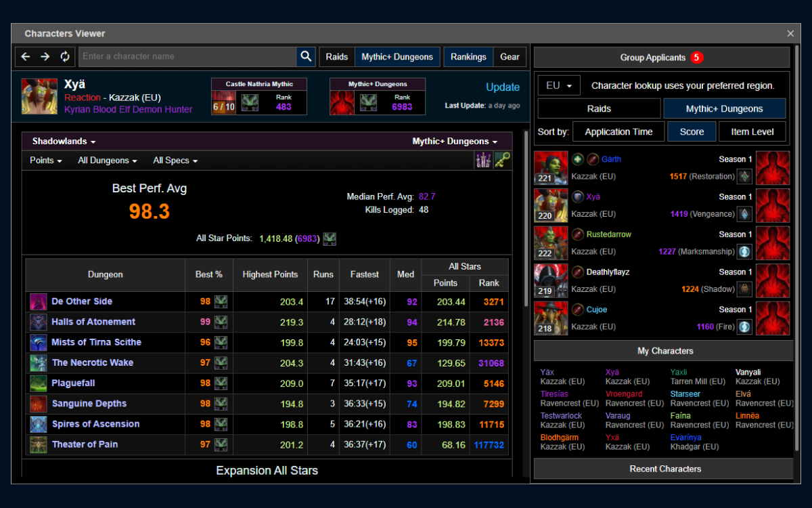This screenshot has height=508, width=812.
Task: Click the raid group icon beside the key
Action: (x=482, y=161)
